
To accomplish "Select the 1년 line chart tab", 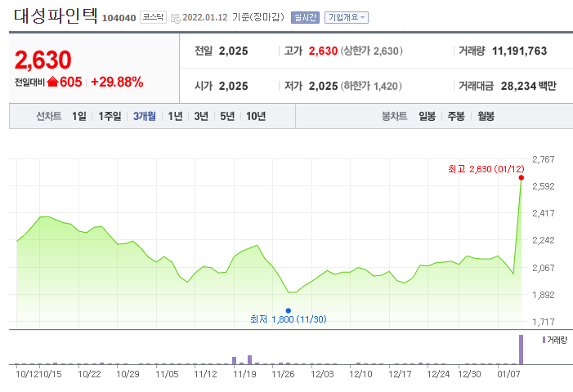I will coord(175,116).
